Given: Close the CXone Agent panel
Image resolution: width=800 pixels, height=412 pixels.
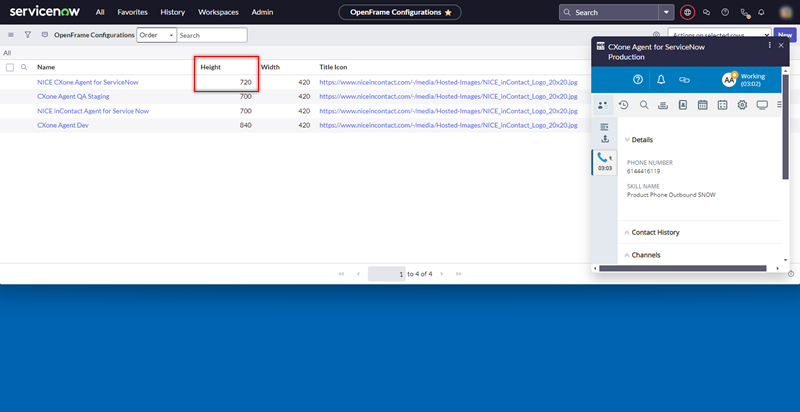Looking at the screenshot, I should [781, 45].
